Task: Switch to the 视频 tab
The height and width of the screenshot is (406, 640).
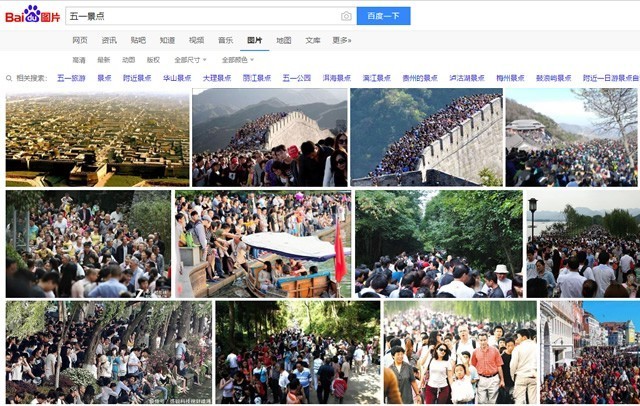Action: point(196,40)
